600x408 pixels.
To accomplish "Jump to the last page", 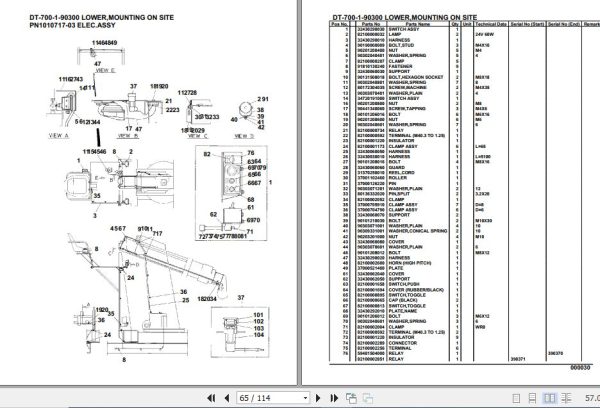I will 334,398.
